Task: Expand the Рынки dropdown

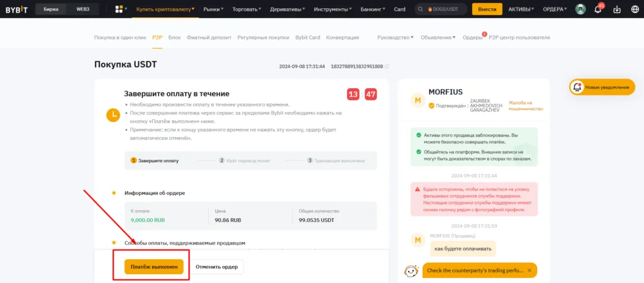Action: point(214,9)
